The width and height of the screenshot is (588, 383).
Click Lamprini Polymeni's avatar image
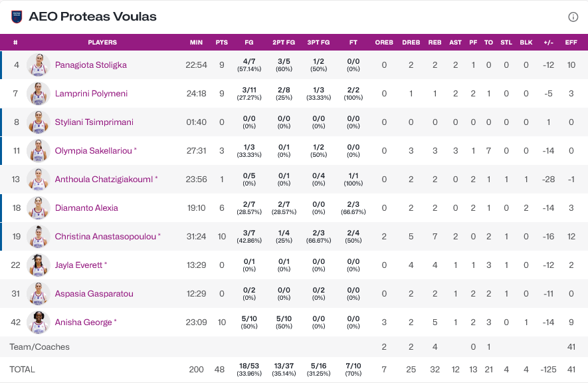pyautogui.click(x=39, y=94)
